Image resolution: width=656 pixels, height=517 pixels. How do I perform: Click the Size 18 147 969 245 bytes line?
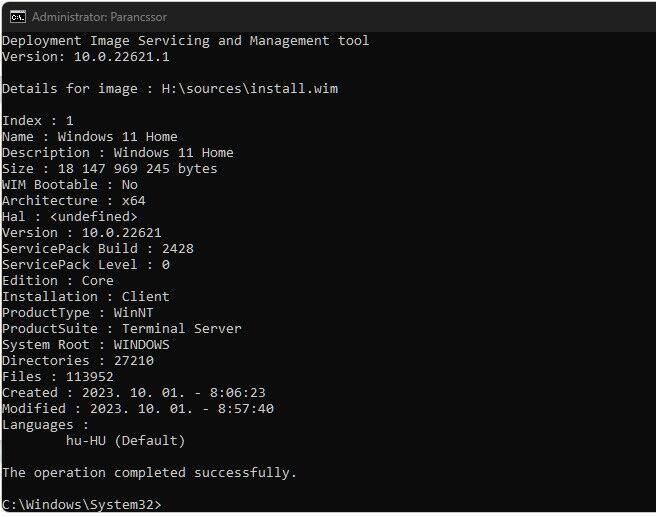point(110,169)
